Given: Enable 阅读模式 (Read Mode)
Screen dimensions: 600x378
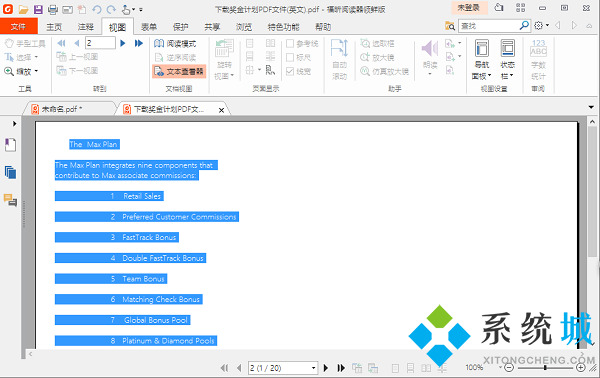Looking at the screenshot, I should tap(175, 44).
